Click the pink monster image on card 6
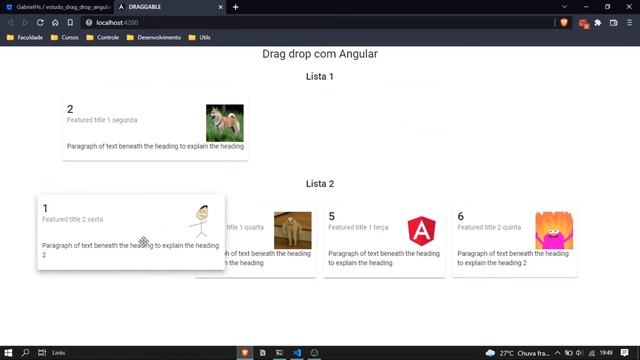Image resolution: width=640 pixels, height=360 pixels. [554, 230]
